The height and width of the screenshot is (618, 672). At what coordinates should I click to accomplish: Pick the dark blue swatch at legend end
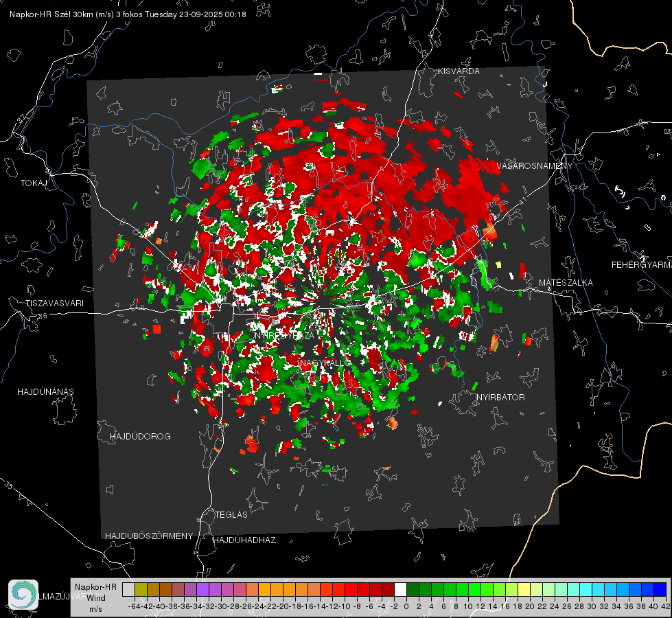[660, 589]
